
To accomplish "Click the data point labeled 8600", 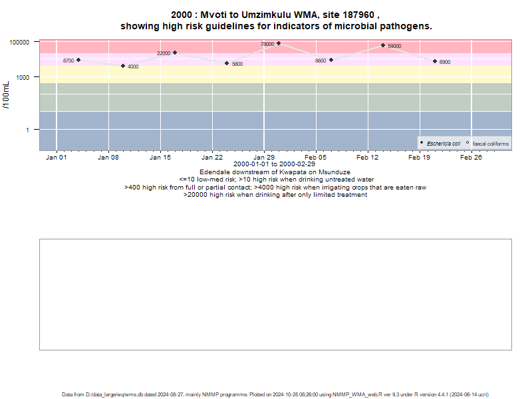I will (331, 60).
